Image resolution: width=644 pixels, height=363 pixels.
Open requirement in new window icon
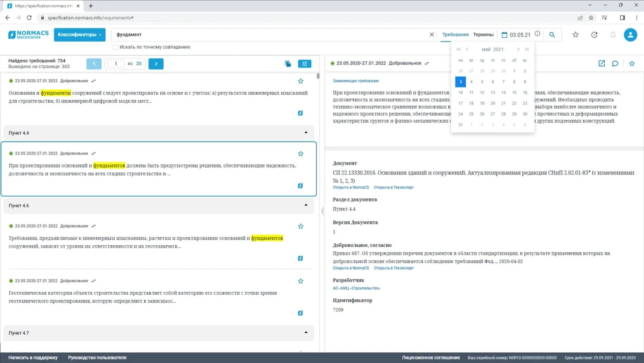pyautogui.click(x=601, y=63)
